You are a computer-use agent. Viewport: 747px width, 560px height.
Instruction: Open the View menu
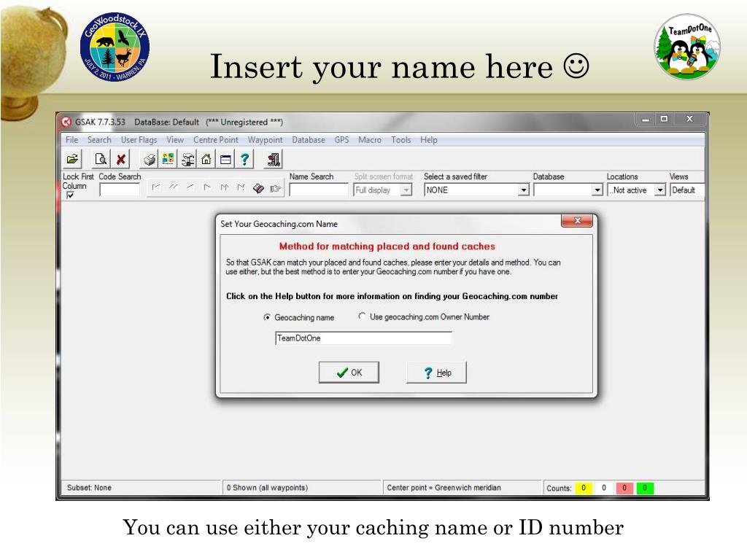click(175, 140)
